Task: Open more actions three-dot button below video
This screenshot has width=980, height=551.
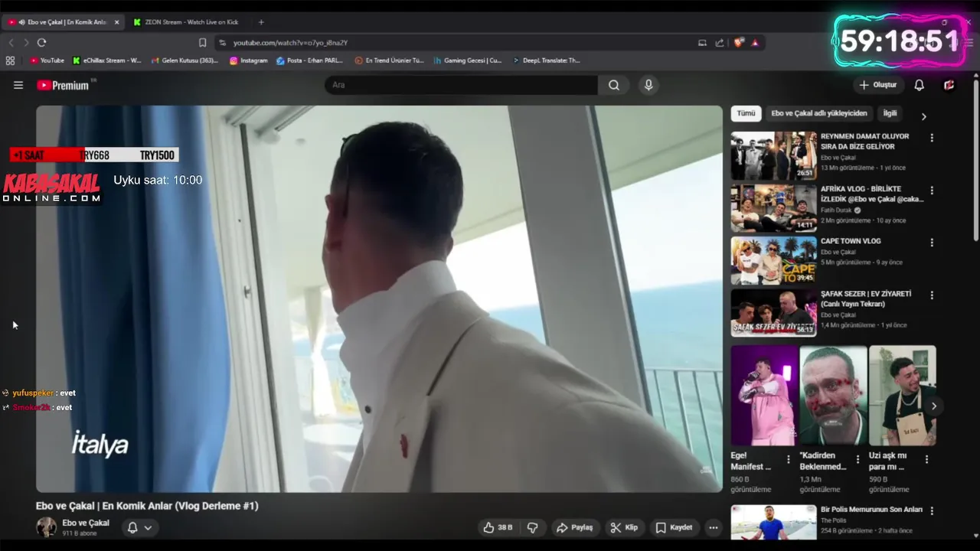Action: tap(714, 527)
